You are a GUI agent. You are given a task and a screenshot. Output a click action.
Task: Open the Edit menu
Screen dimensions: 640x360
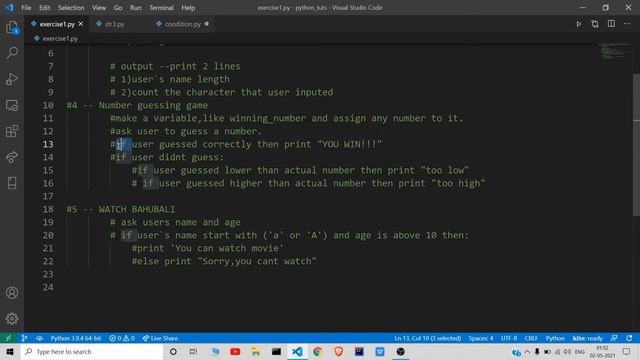[44, 8]
